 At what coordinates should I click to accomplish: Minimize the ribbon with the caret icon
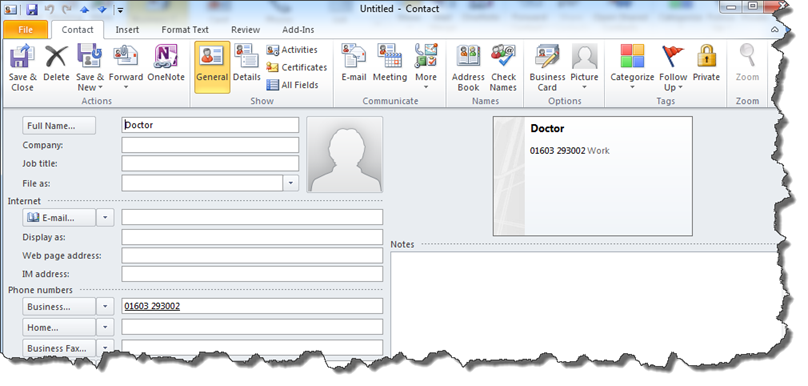click(x=774, y=30)
